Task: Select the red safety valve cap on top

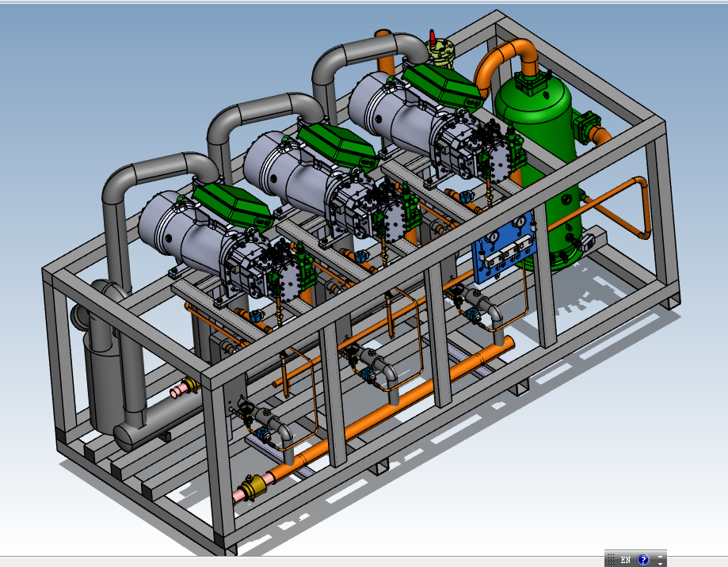Action: pos(432,37)
